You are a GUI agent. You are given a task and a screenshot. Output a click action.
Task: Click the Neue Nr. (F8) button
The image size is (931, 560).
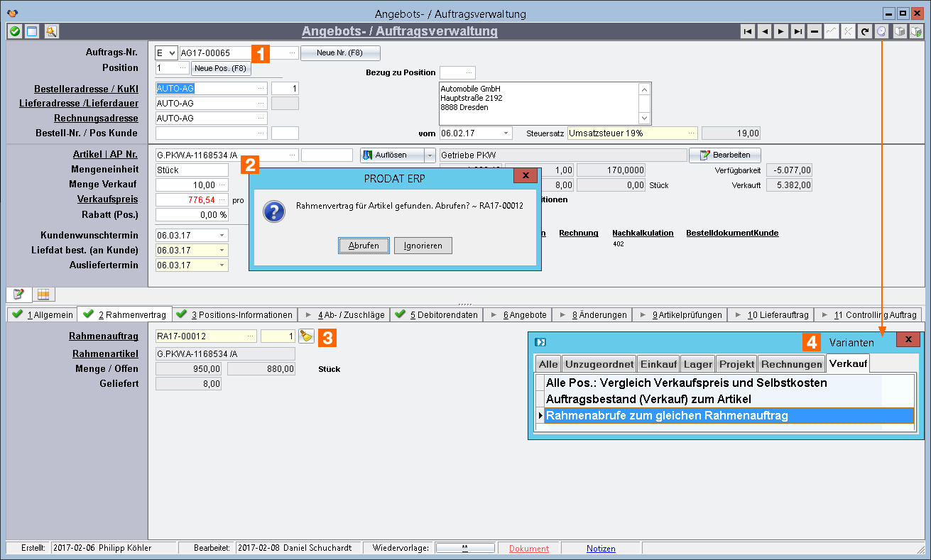(x=340, y=53)
